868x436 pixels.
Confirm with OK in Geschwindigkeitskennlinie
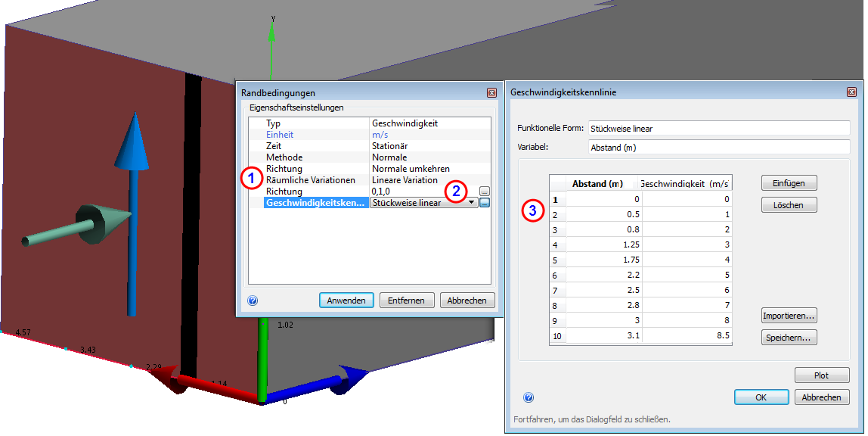[761, 397]
